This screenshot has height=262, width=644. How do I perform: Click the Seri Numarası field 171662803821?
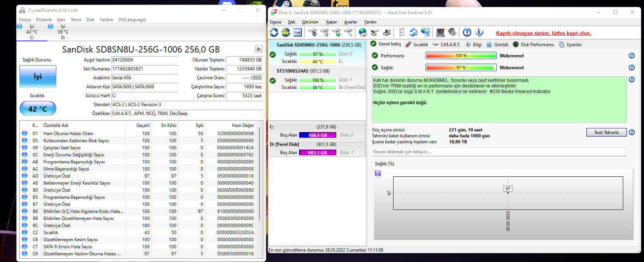(145, 69)
